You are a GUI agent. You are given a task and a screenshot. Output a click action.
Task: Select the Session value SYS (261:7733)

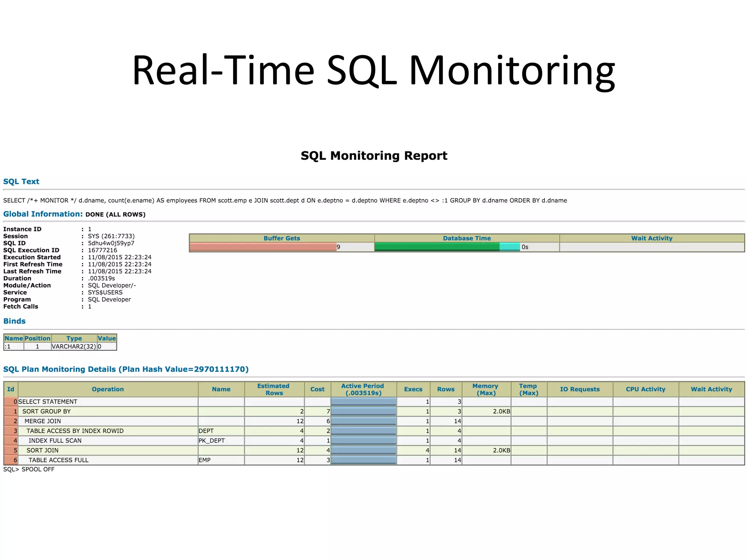[x=111, y=236]
